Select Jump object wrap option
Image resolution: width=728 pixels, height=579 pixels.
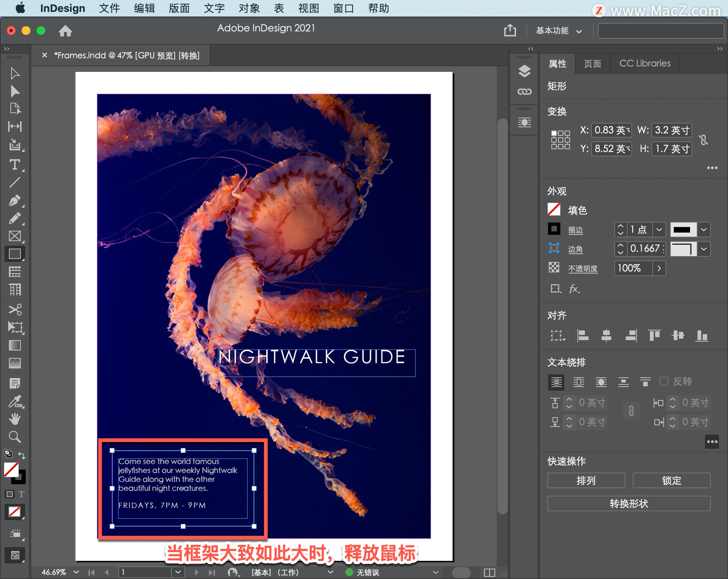click(x=623, y=382)
